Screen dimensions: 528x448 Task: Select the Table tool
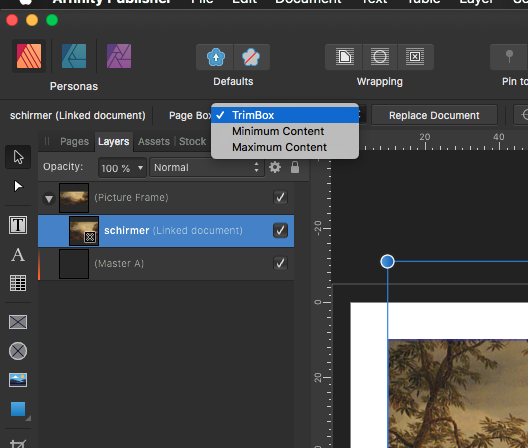tap(18, 283)
